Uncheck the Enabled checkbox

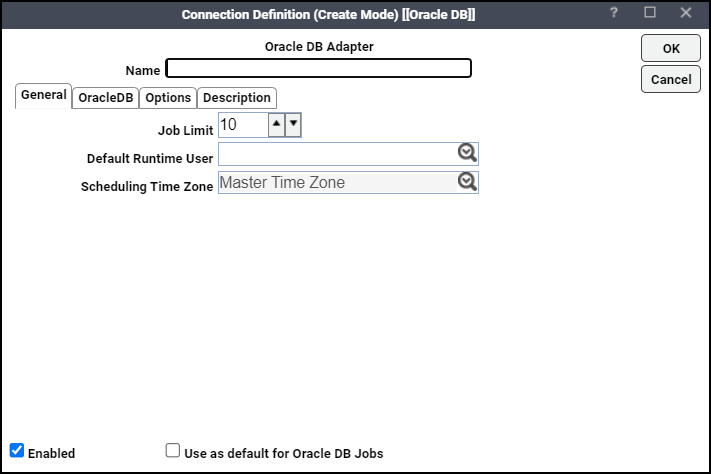[x=17, y=450]
